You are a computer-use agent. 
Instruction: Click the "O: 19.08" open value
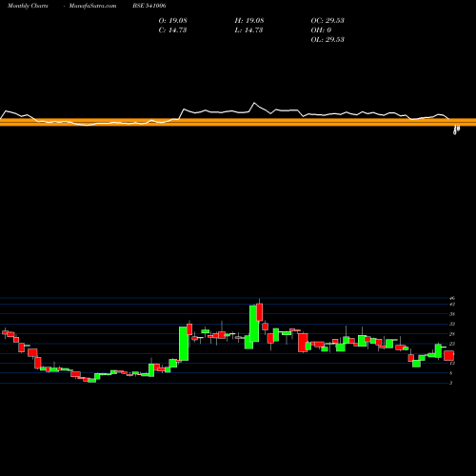(x=173, y=21)
